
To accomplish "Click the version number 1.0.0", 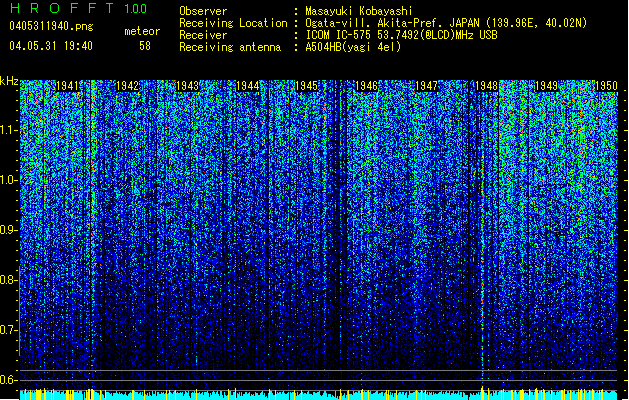I will pos(136,8).
